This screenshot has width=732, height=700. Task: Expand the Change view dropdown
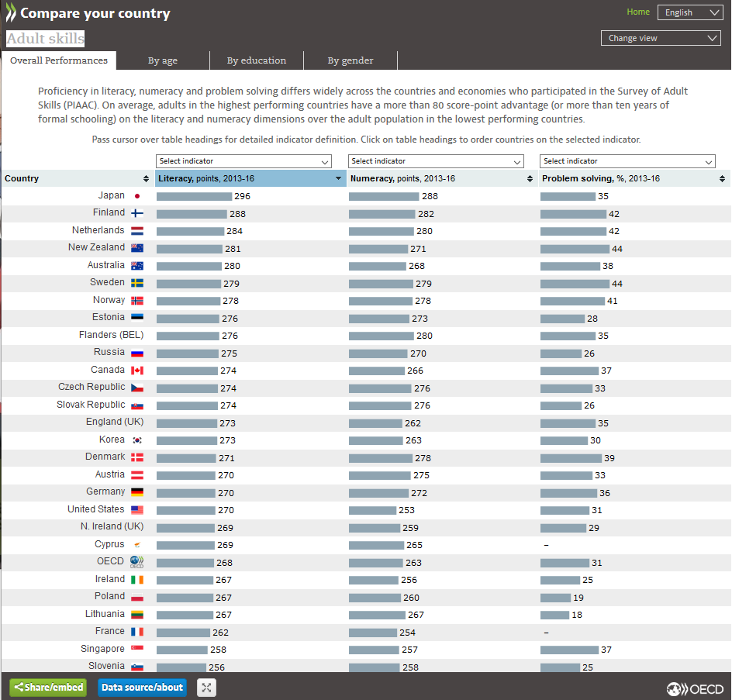point(661,38)
